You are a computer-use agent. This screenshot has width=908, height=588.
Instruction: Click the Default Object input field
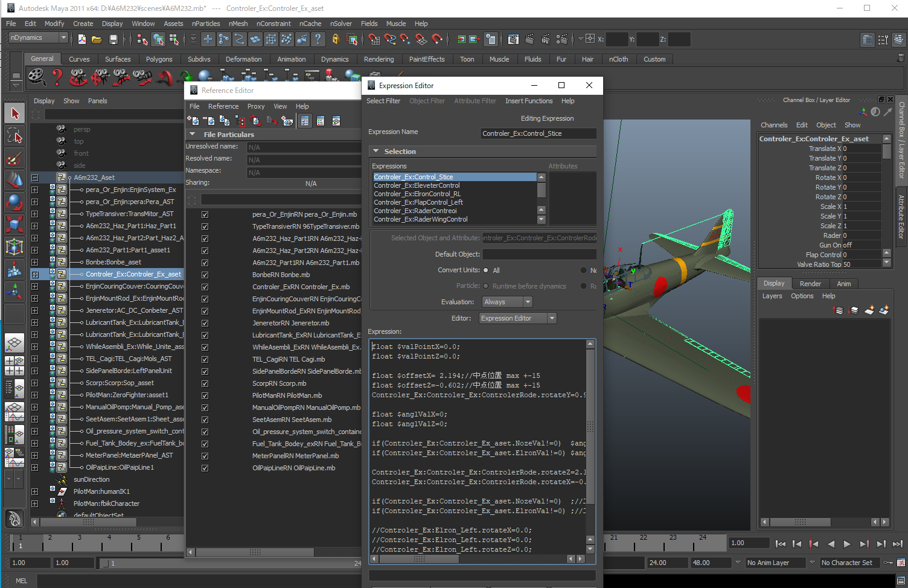(539, 254)
